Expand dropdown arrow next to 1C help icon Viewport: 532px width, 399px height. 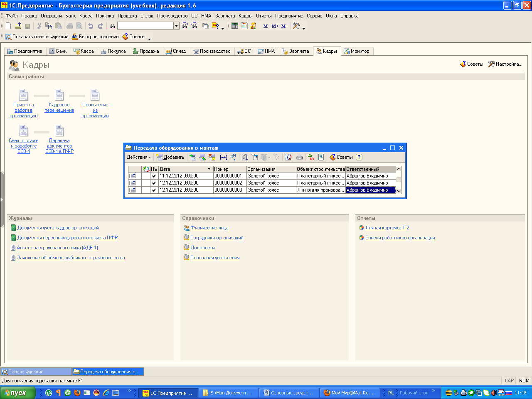tap(222, 28)
